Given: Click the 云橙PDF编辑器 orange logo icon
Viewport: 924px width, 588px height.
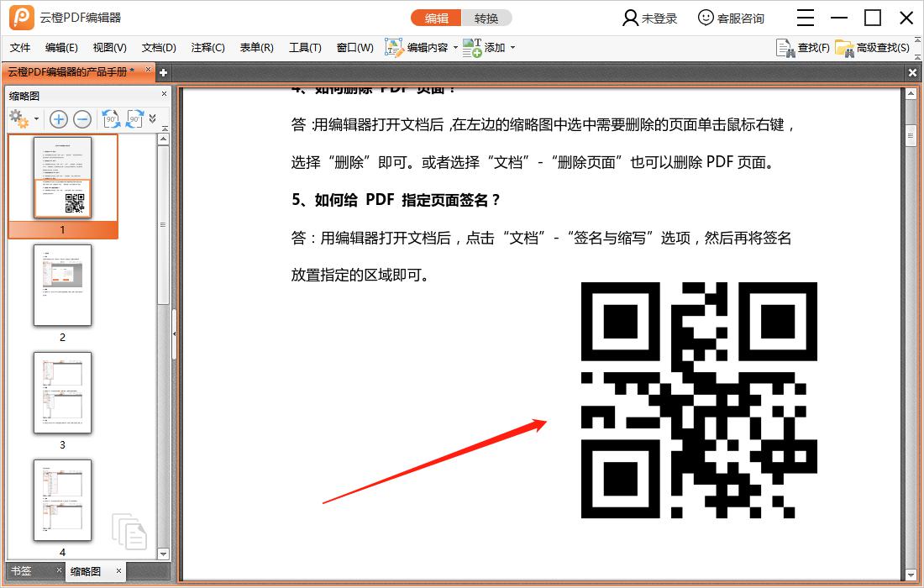Looking at the screenshot, I should pyautogui.click(x=21, y=17).
